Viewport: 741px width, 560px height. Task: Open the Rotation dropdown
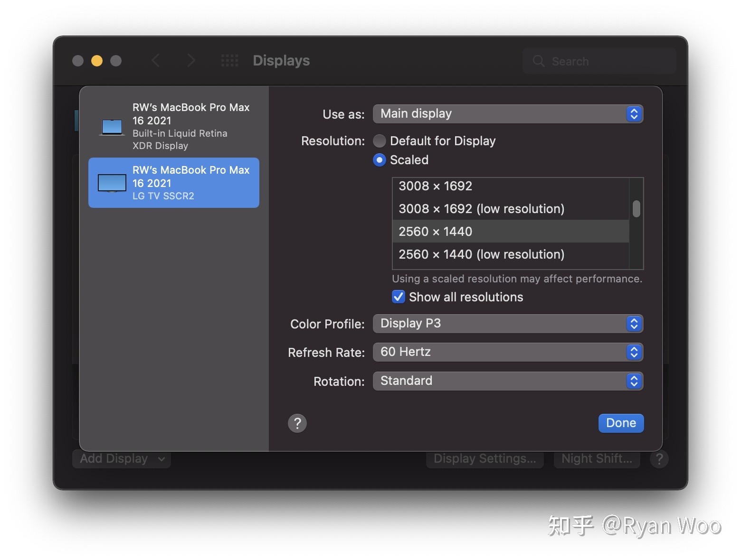pos(508,381)
